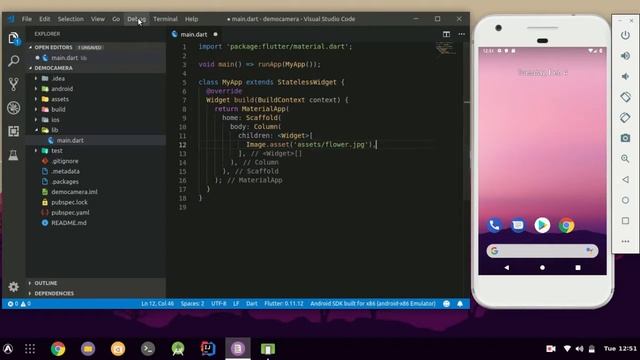Click the emulator toolbar Home circle
Viewport: 640px width, 360px height.
click(625, 200)
